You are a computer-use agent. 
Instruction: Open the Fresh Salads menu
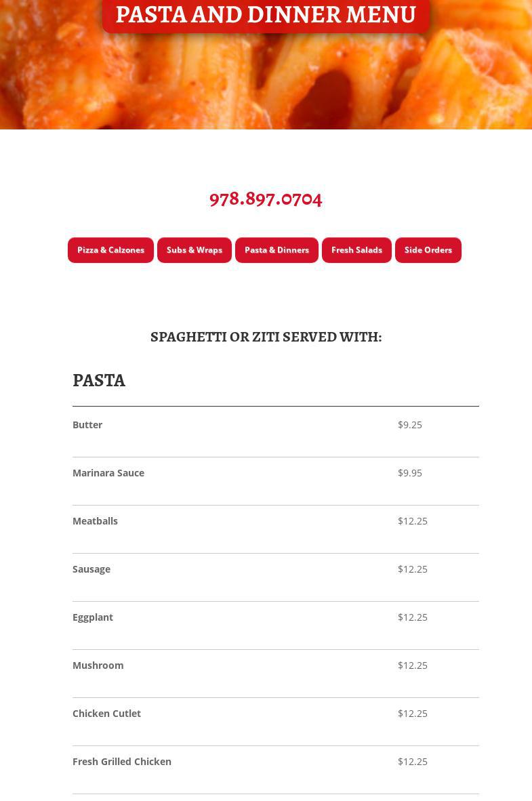click(356, 250)
